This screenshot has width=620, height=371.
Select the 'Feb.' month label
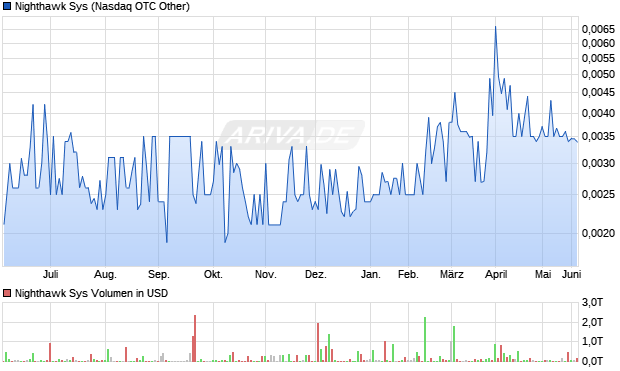coord(408,274)
